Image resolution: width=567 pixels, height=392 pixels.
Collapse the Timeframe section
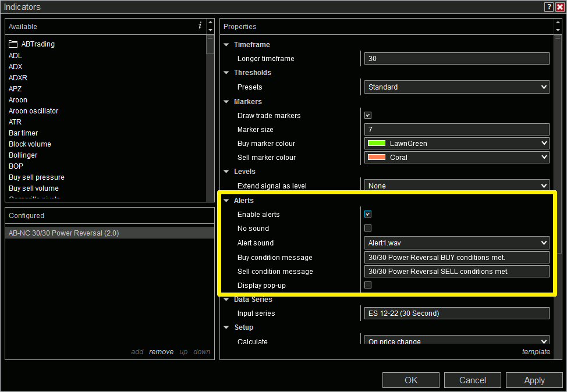point(226,44)
